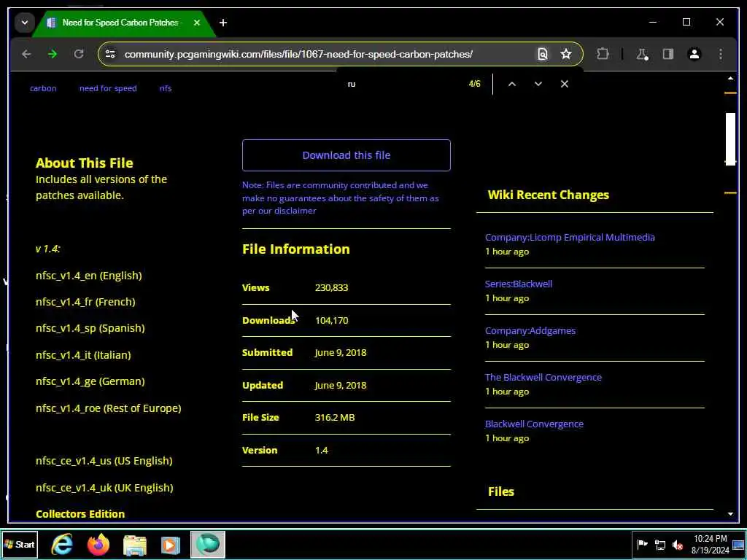Open the Company:Addgames link
This screenshot has width=747, height=560.
tap(530, 330)
